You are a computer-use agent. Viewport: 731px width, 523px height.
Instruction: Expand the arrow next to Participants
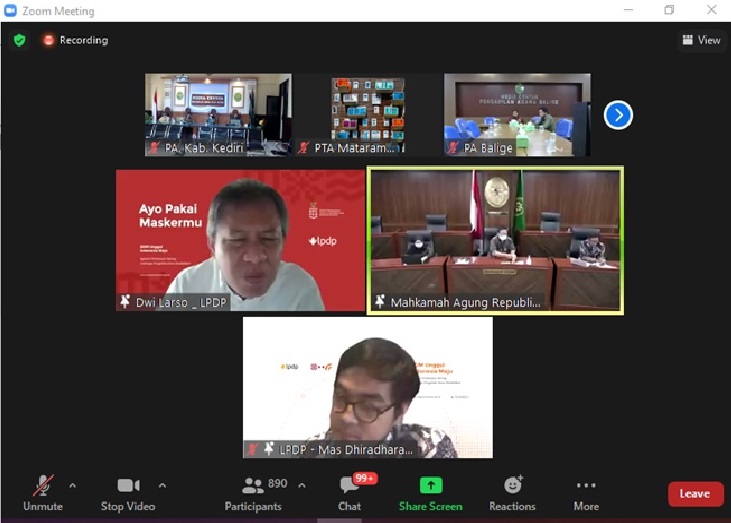coord(302,486)
